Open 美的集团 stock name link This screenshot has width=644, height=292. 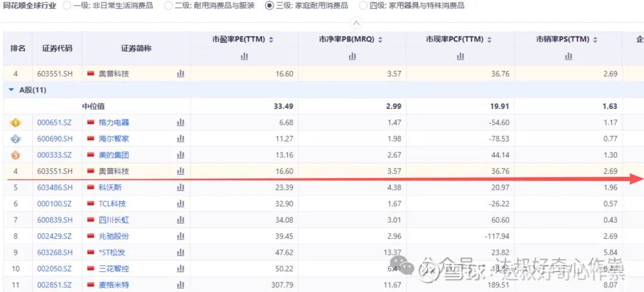click(x=114, y=155)
